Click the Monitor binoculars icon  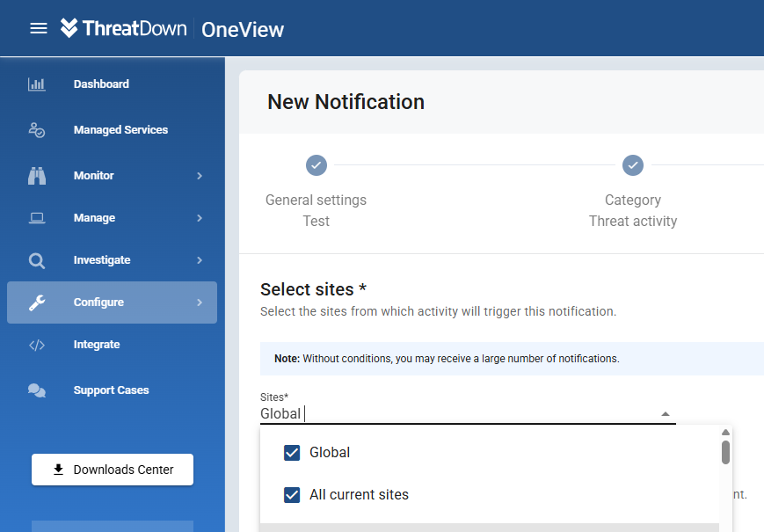pyautogui.click(x=37, y=176)
